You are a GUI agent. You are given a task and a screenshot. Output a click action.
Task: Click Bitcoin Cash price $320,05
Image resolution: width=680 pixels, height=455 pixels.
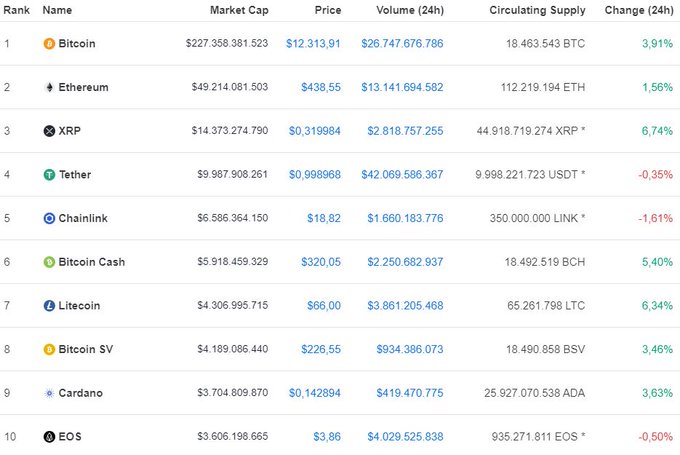pyautogui.click(x=321, y=262)
